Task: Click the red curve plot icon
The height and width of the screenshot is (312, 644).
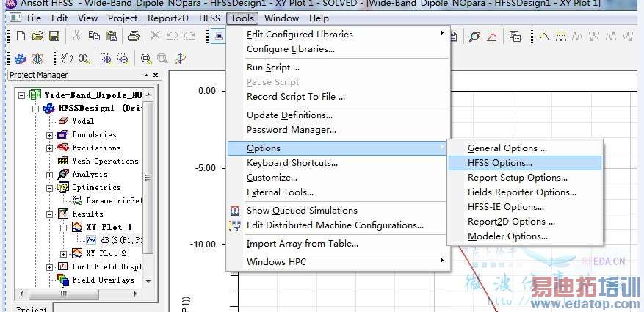Action: click(x=491, y=37)
